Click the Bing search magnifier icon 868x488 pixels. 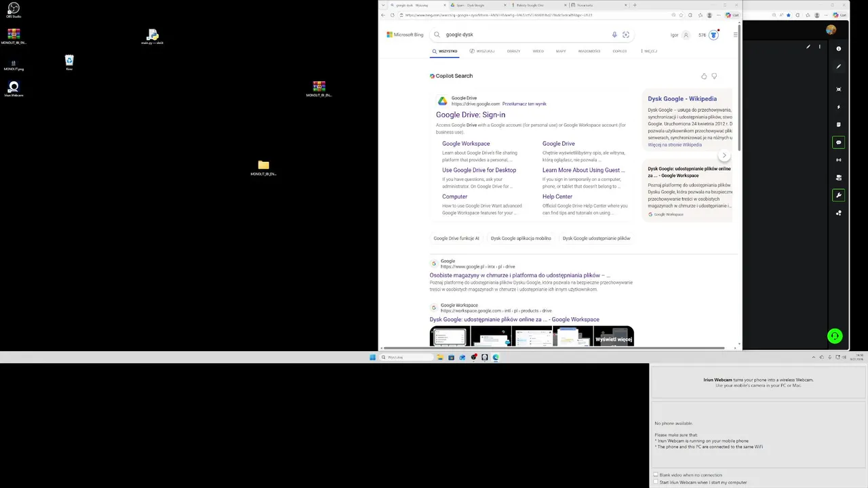tap(437, 35)
